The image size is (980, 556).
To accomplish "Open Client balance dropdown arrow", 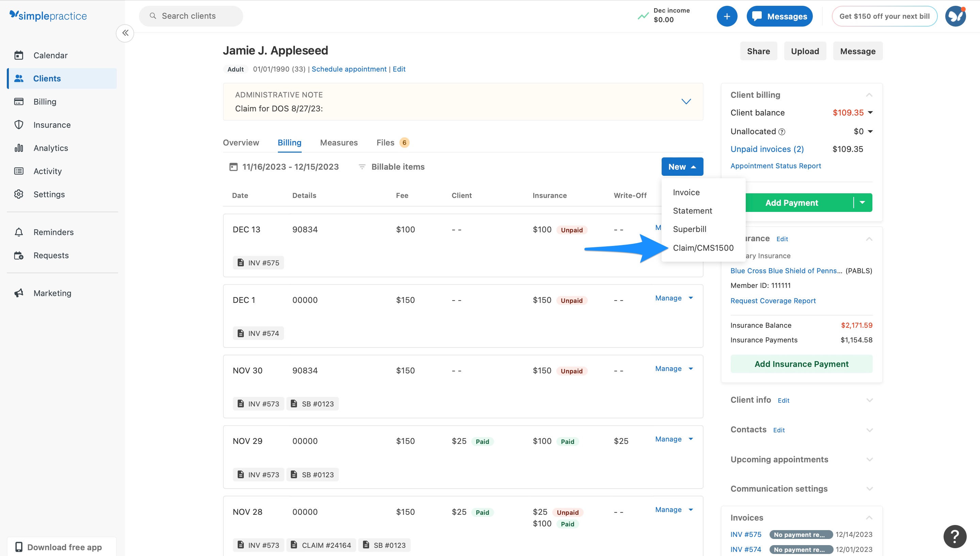I will click(x=870, y=113).
